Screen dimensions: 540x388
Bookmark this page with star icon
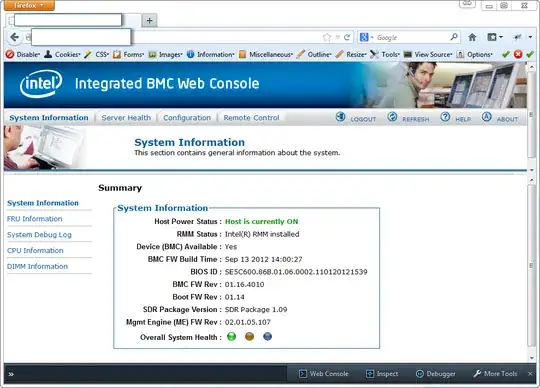(327, 37)
